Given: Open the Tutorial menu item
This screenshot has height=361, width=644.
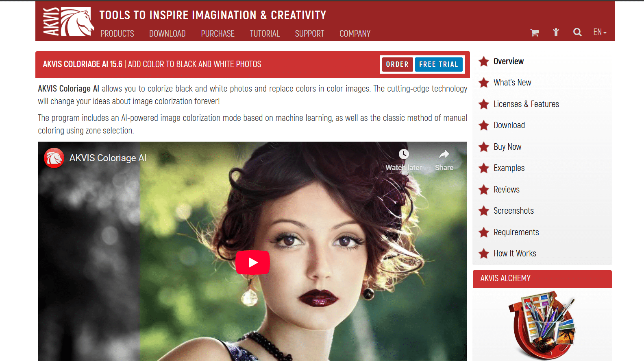Looking at the screenshot, I should pos(265,34).
